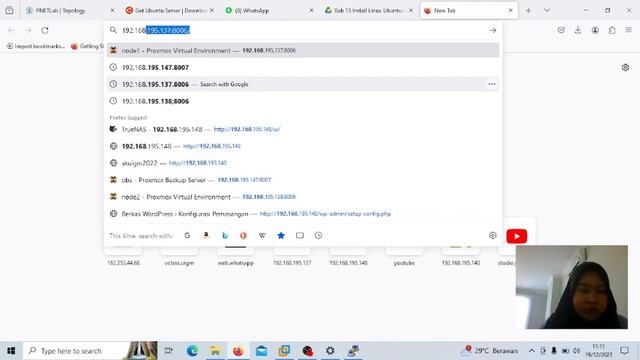The height and width of the screenshot is (360, 640).
Task: Open Settings gear from taskbar
Action: click(330, 351)
